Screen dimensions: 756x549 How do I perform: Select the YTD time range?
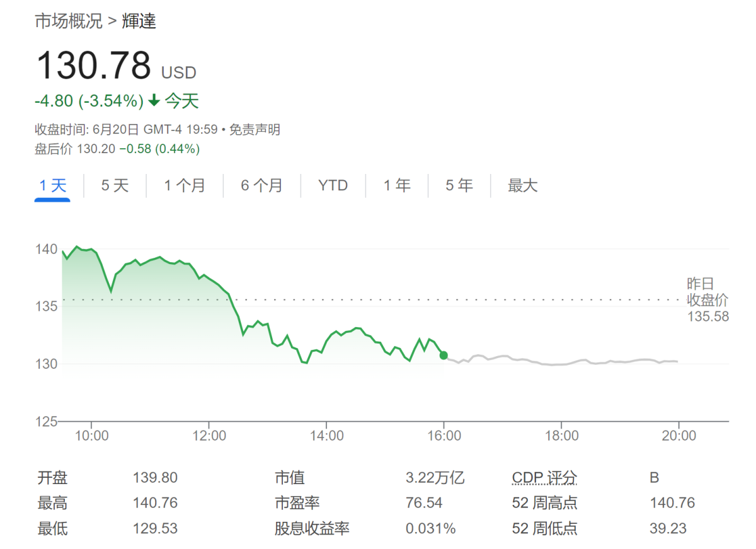333,185
